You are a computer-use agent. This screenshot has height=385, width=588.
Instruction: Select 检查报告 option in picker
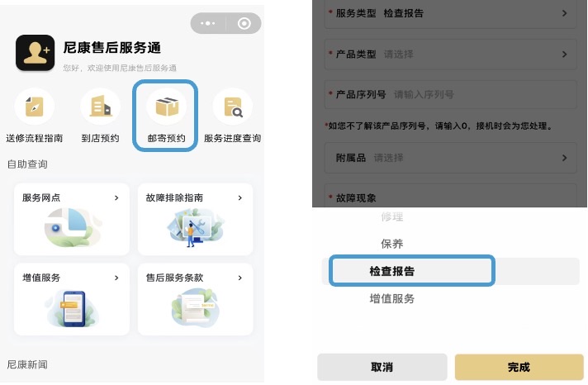411,271
